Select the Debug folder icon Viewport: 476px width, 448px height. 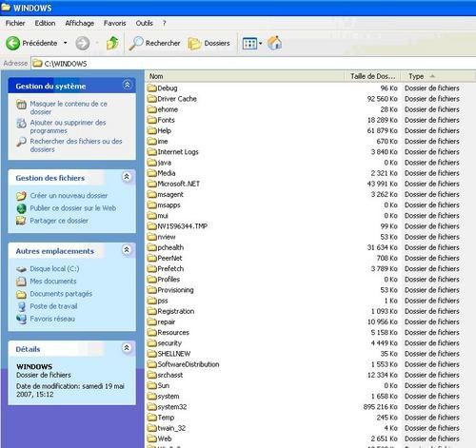pyautogui.click(x=152, y=88)
